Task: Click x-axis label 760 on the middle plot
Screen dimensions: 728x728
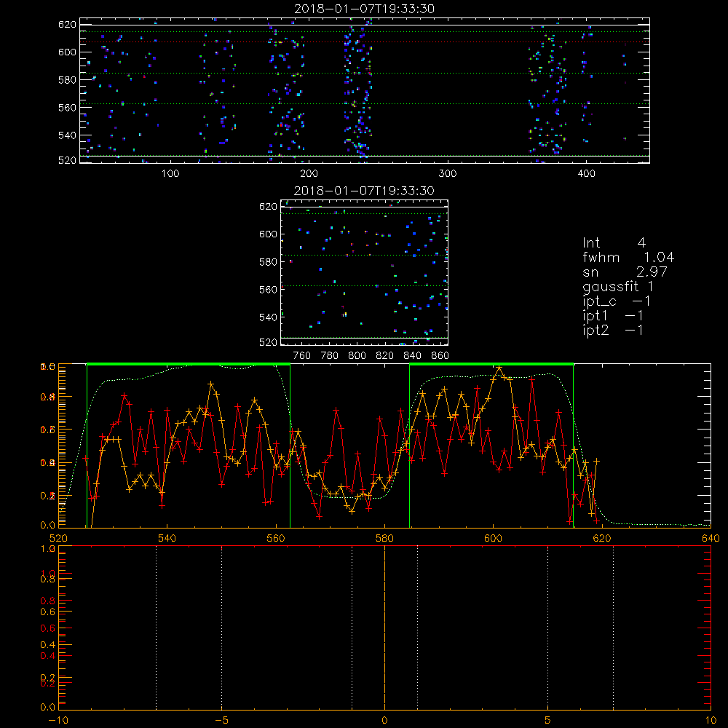Action: 302,356
